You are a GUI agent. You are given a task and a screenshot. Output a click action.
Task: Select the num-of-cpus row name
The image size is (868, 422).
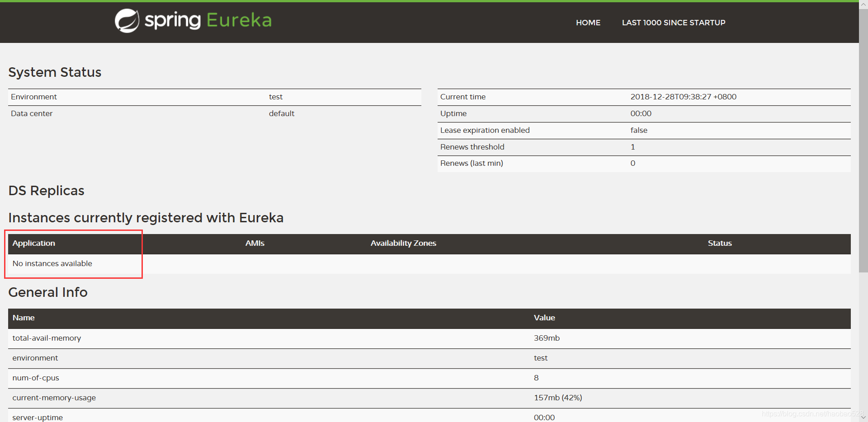click(36, 378)
